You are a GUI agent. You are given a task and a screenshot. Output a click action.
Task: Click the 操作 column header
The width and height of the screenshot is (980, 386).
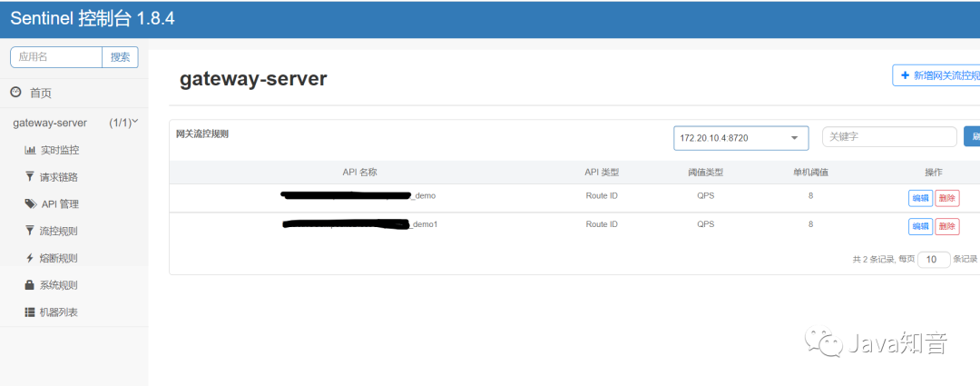(x=934, y=172)
